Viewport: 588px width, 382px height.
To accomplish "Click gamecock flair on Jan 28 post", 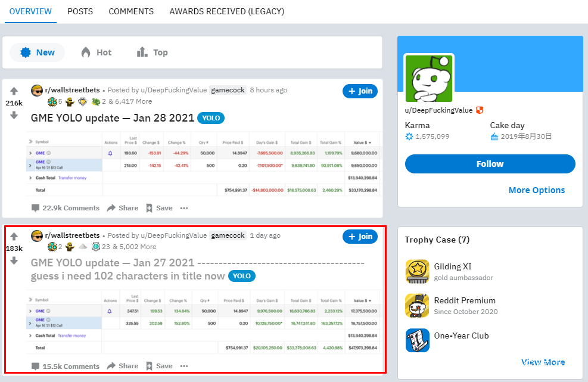I will coord(228,90).
